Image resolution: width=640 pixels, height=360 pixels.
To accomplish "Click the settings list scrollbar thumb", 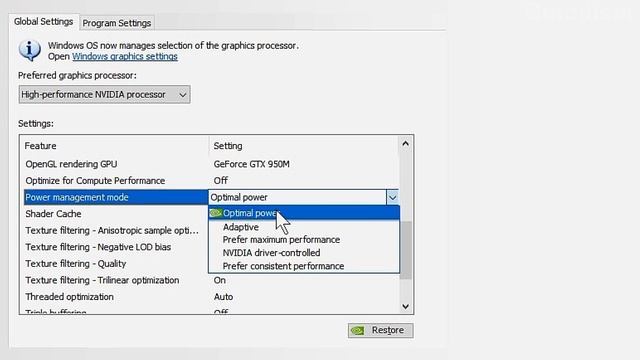I will click(405, 250).
